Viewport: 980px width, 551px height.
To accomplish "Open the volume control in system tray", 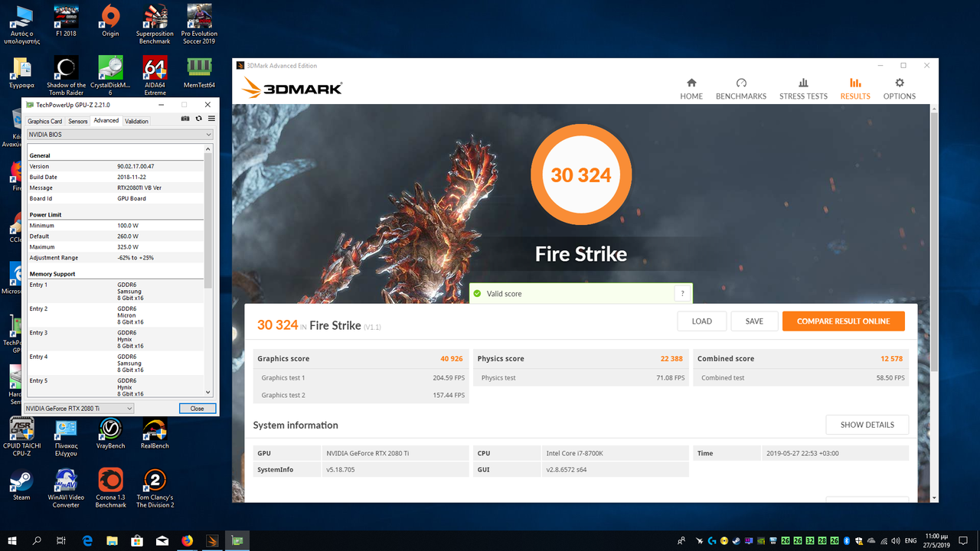I will pyautogui.click(x=894, y=540).
